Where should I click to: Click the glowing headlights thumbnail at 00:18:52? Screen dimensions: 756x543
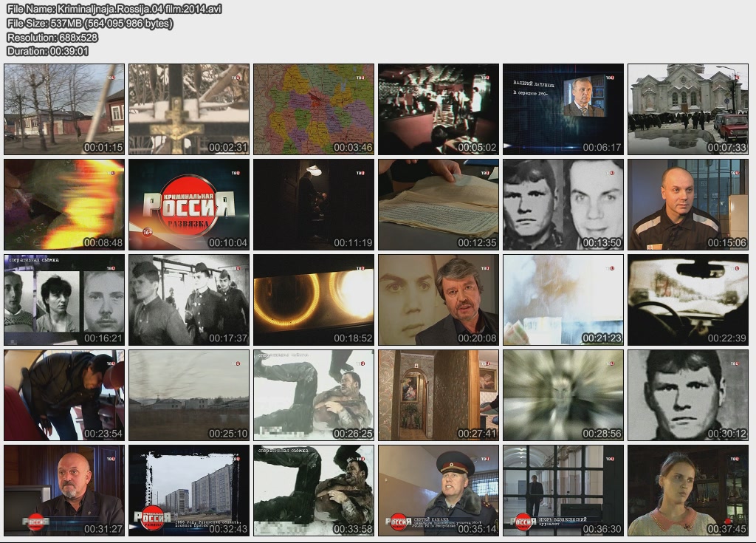(314, 299)
